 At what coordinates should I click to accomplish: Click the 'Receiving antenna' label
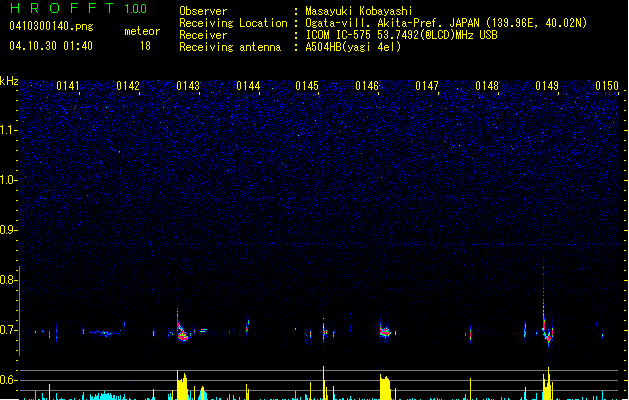point(230,47)
